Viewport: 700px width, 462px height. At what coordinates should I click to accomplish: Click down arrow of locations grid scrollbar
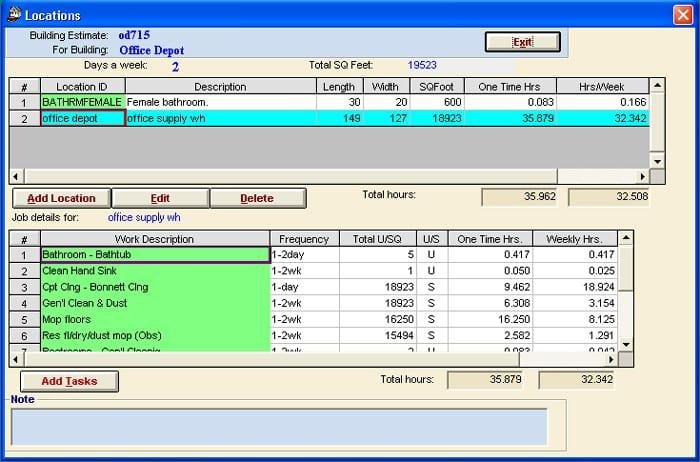pyautogui.click(x=657, y=162)
